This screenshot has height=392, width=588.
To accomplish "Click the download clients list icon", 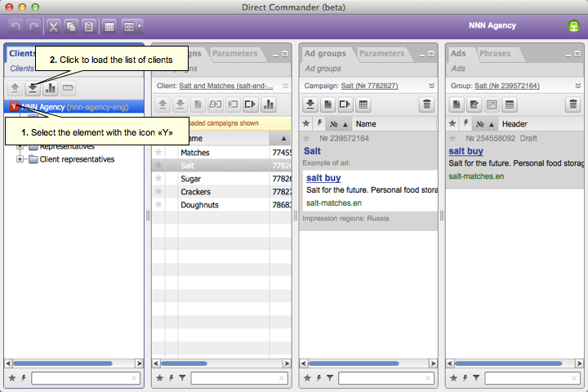I will point(33,87).
